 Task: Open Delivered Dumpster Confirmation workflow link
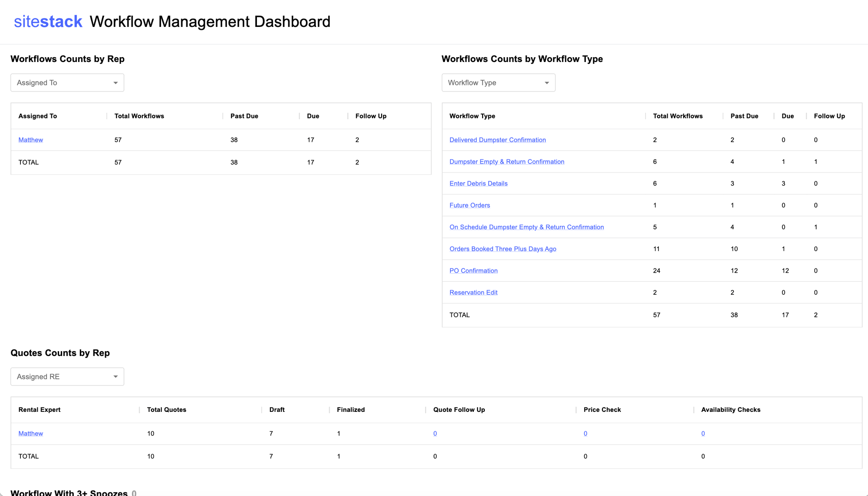click(x=497, y=140)
